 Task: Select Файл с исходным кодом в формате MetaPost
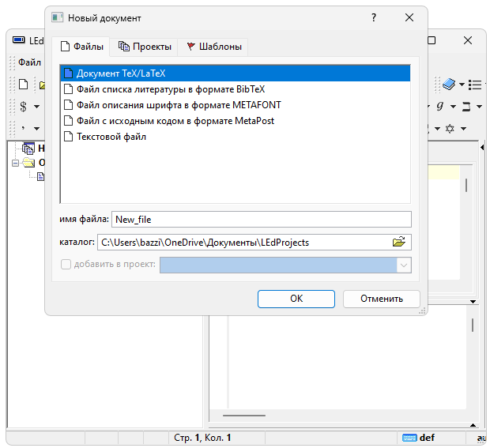(235, 121)
